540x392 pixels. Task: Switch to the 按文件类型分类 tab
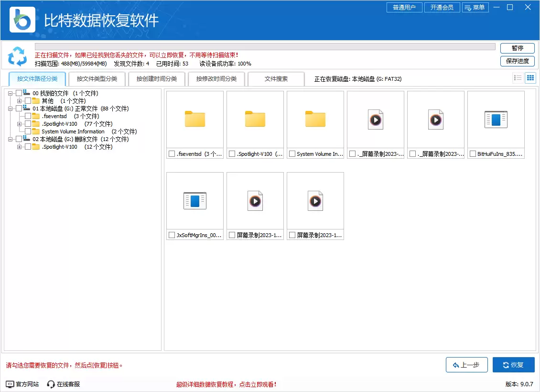click(97, 78)
